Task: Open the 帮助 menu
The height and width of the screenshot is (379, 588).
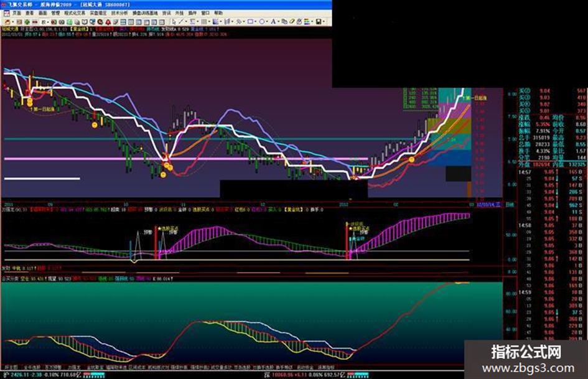Action: pyautogui.click(x=218, y=13)
